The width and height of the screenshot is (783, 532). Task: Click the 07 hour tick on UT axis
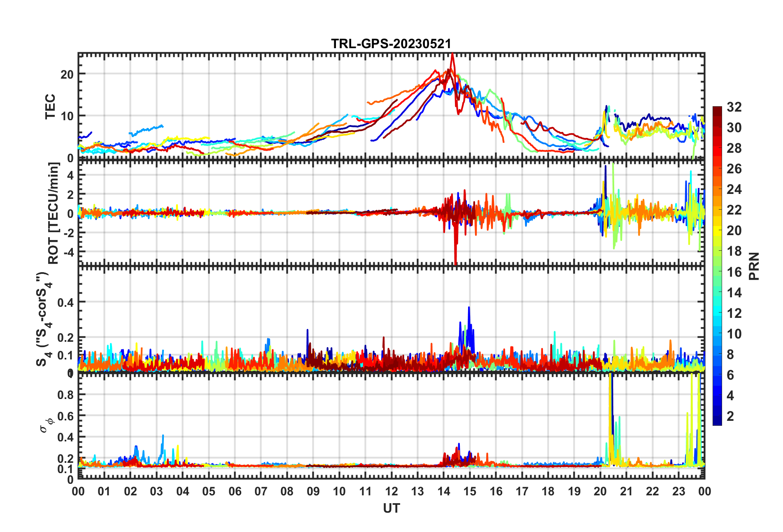pyautogui.click(x=261, y=491)
